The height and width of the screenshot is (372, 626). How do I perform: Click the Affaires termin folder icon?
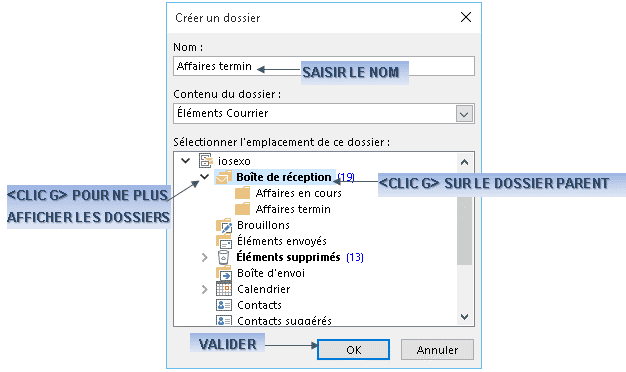pyautogui.click(x=242, y=209)
